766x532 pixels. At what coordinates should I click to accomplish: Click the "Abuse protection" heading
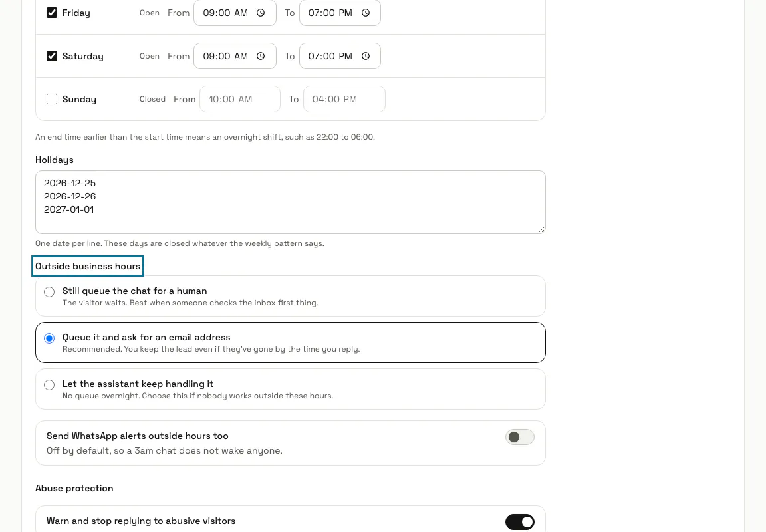point(74,489)
